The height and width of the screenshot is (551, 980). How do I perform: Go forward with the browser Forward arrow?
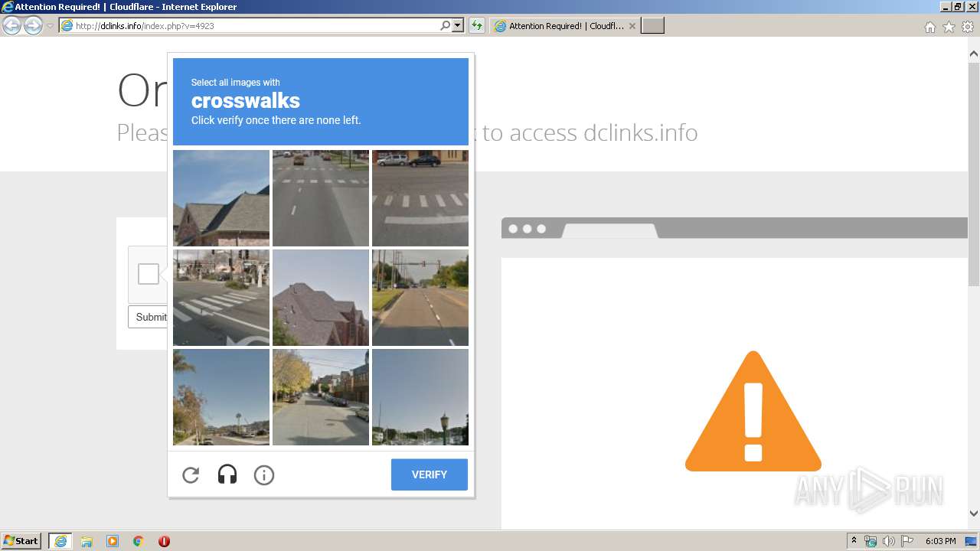pyautogui.click(x=33, y=26)
